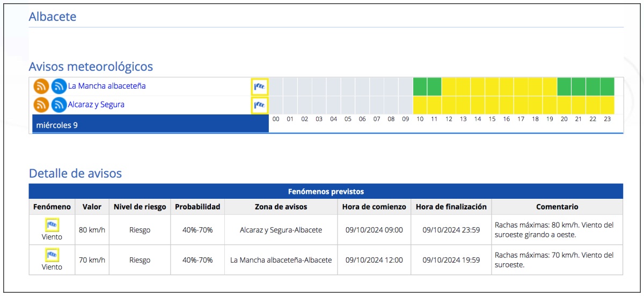The image size is (644, 296).
Task: Select the wind warning icon in Alcaraz y Segura timeline row
Action: tap(260, 105)
